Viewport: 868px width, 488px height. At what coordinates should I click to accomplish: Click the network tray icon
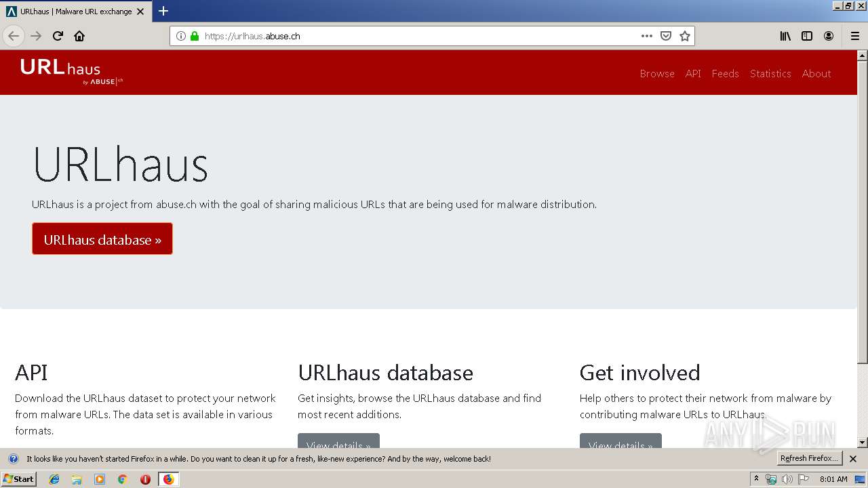point(771,479)
